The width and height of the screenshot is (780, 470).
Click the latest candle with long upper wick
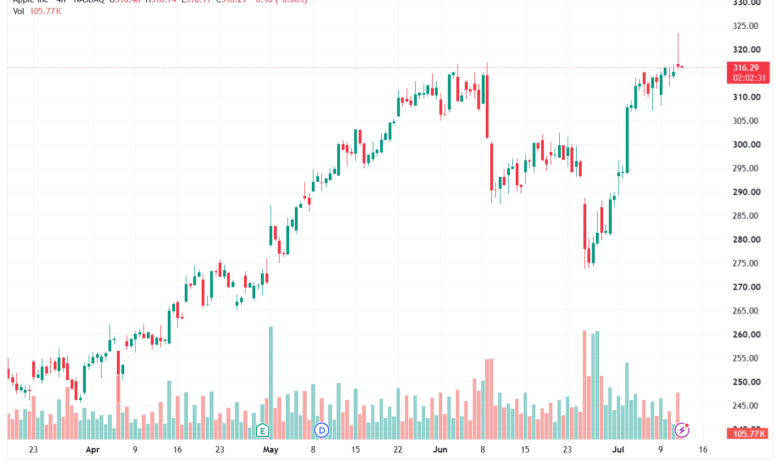click(x=678, y=50)
